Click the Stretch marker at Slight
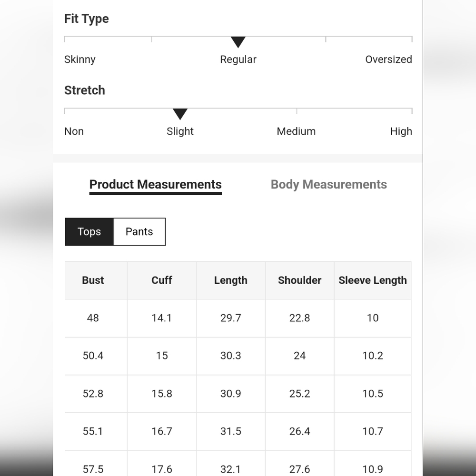The height and width of the screenshot is (476, 476). [x=180, y=114]
